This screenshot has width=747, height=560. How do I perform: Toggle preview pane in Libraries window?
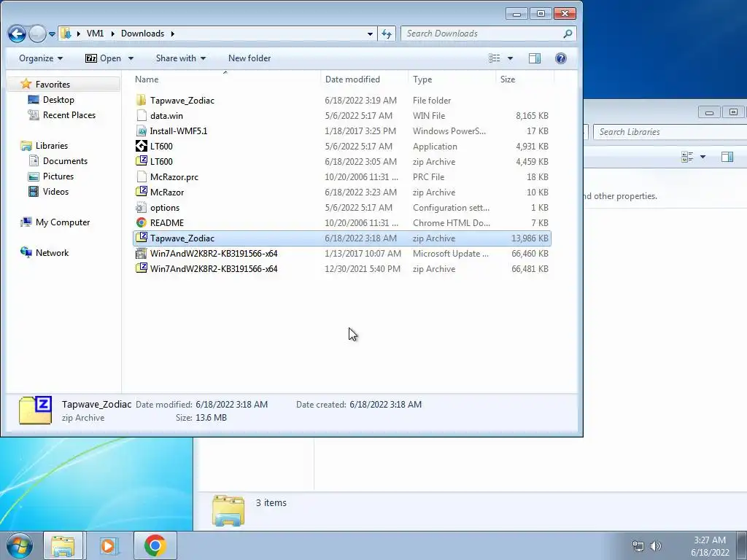click(727, 157)
